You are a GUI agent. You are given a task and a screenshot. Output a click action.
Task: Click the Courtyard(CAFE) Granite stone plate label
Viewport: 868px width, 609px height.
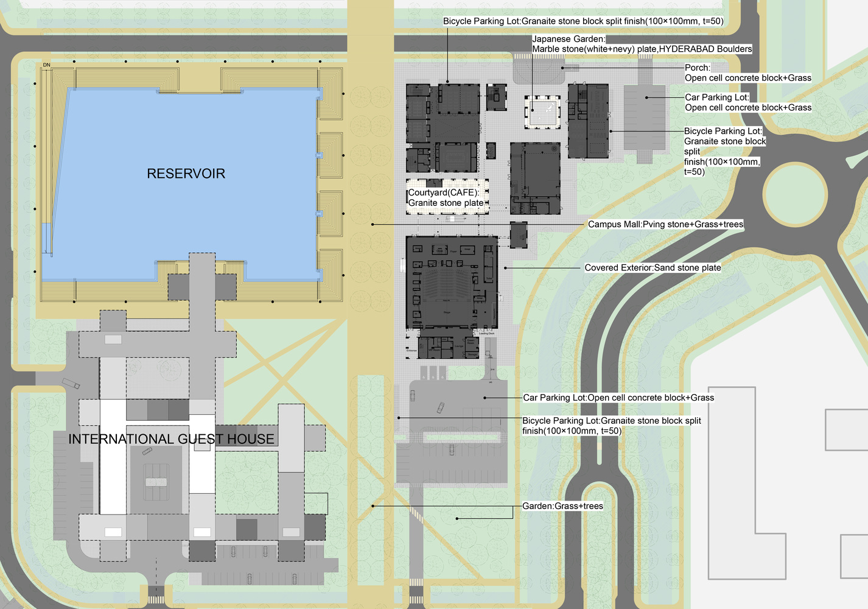(446, 198)
